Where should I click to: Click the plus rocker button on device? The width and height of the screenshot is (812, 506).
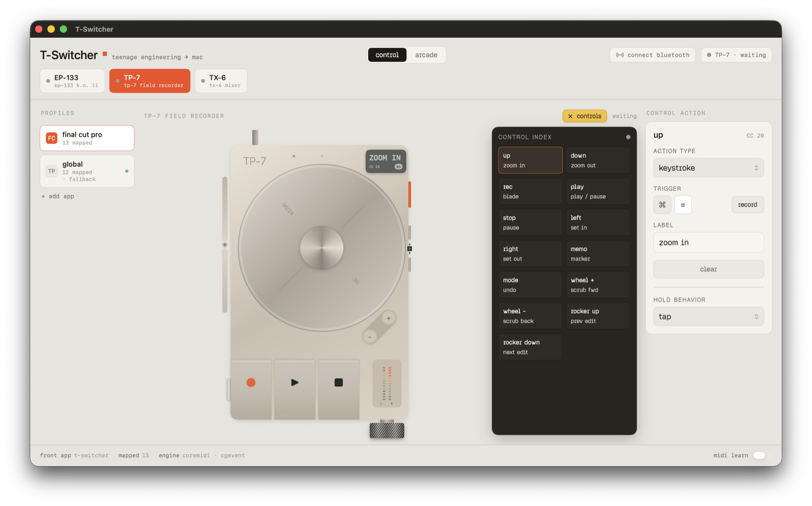coord(388,318)
